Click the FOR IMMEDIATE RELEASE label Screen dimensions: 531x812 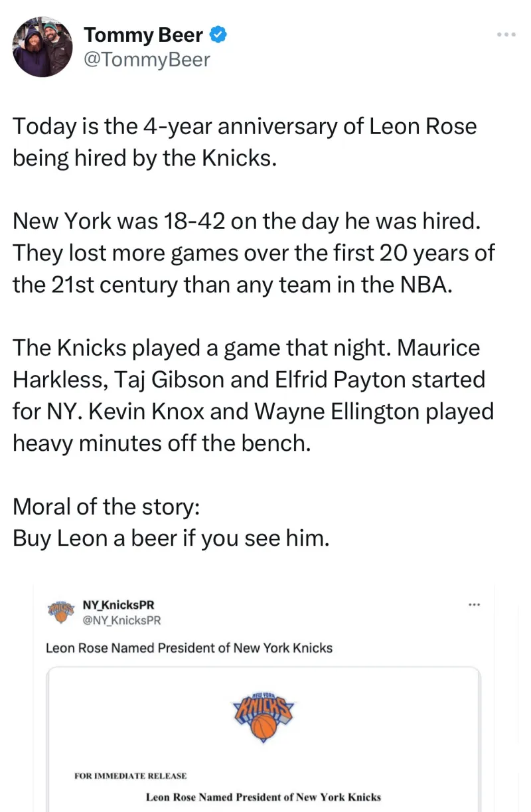coord(130,775)
